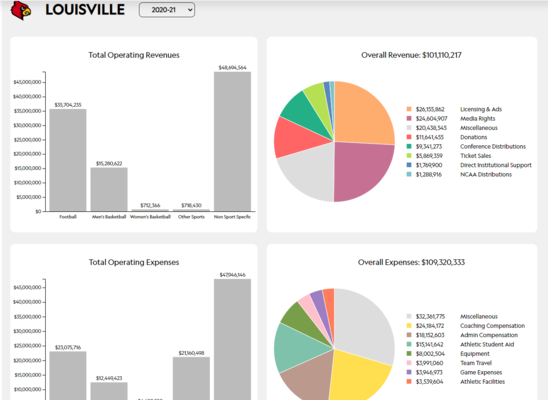The width and height of the screenshot is (548, 400).
Task: Select the Other Sports expenses bar ($21,160,498)
Action: 191,378
